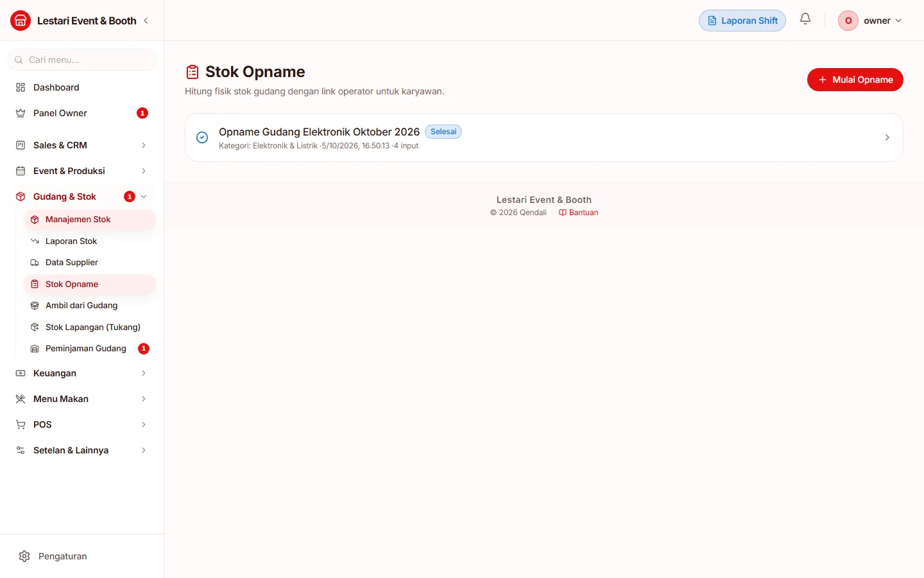Click the Mulai Opname button
The image size is (924, 578).
coord(855,80)
